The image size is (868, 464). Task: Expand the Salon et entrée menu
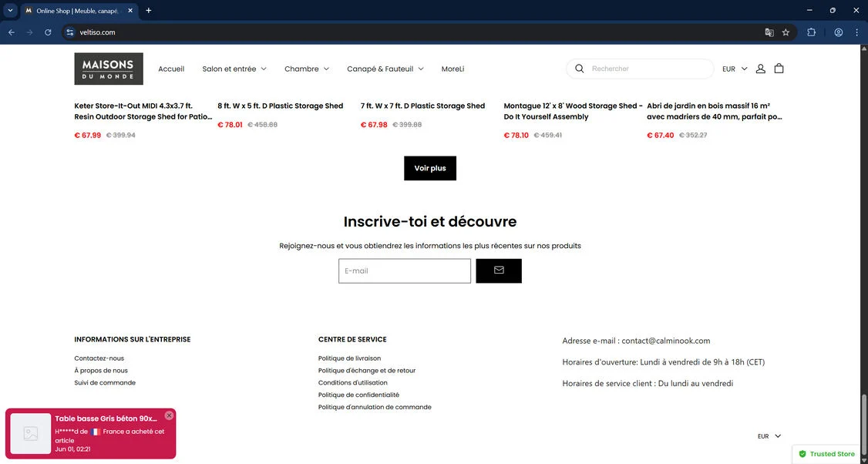pyautogui.click(x=234, y=69)
